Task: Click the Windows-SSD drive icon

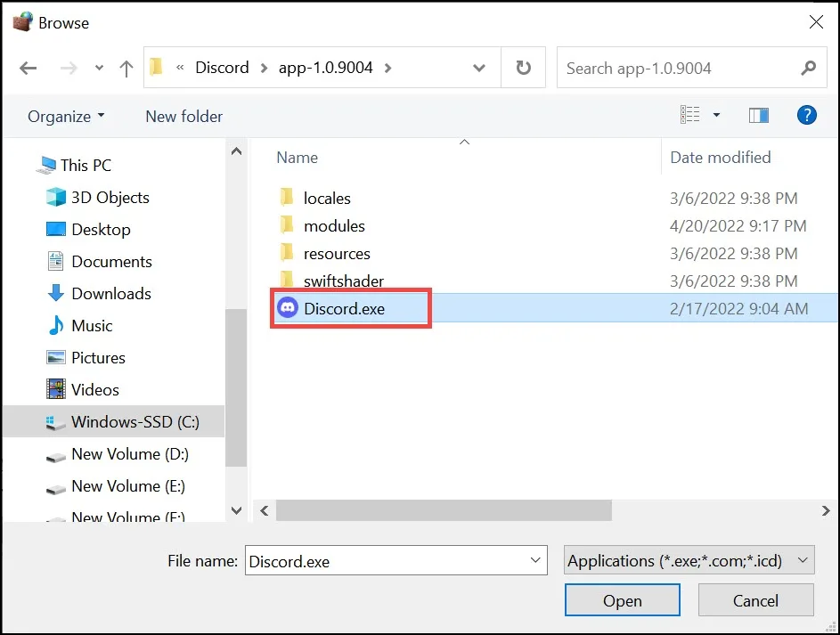Action: pos(56,422)
